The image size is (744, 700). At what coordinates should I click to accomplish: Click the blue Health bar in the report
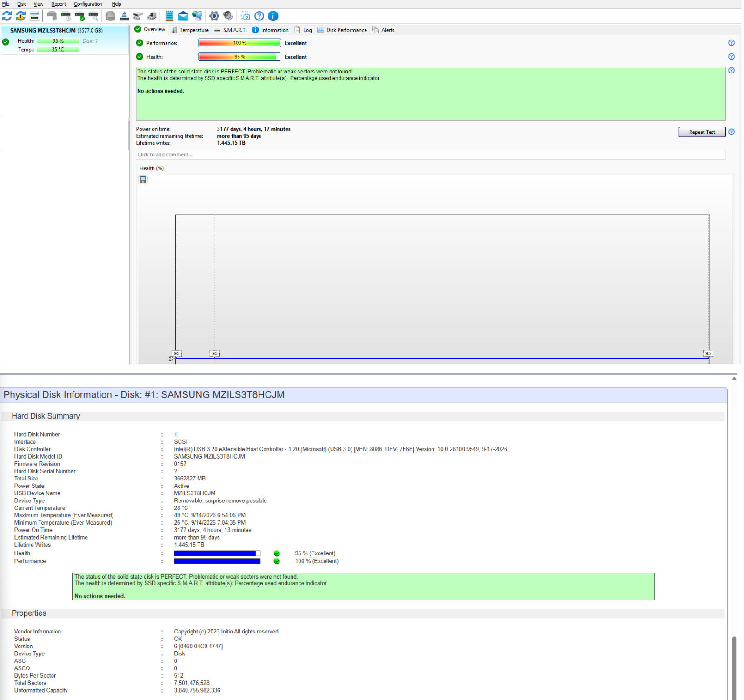217,553
